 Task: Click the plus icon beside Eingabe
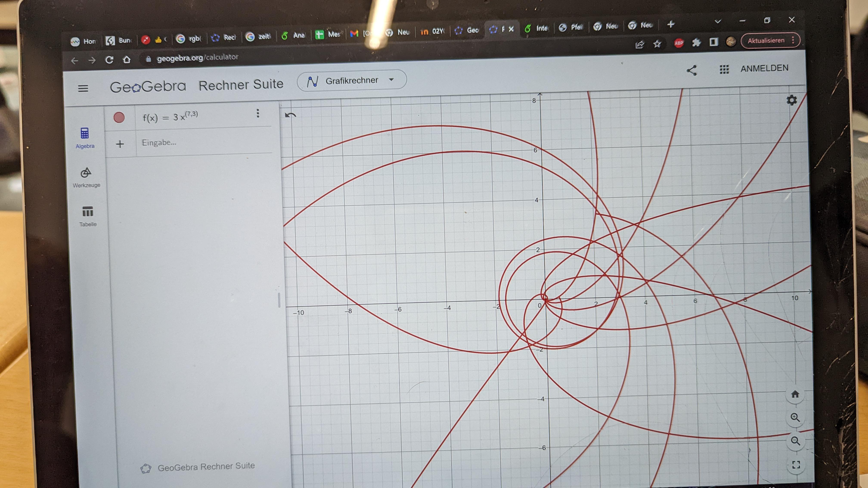pos(120,144)
